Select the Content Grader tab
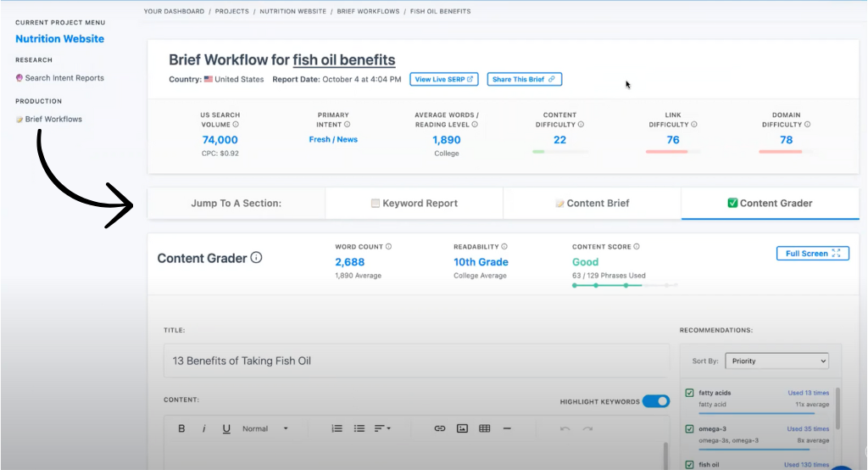 point(770,204)
